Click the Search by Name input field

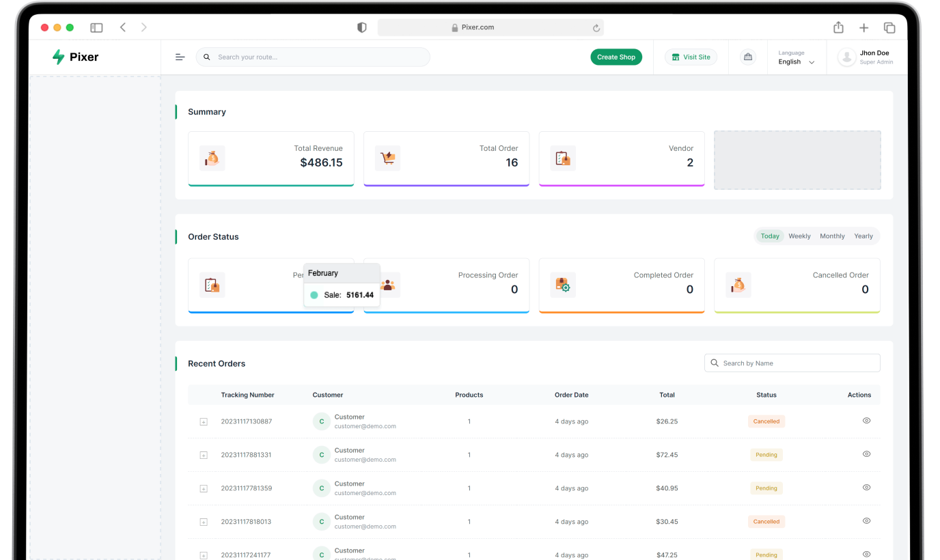[x=792, y=363]
